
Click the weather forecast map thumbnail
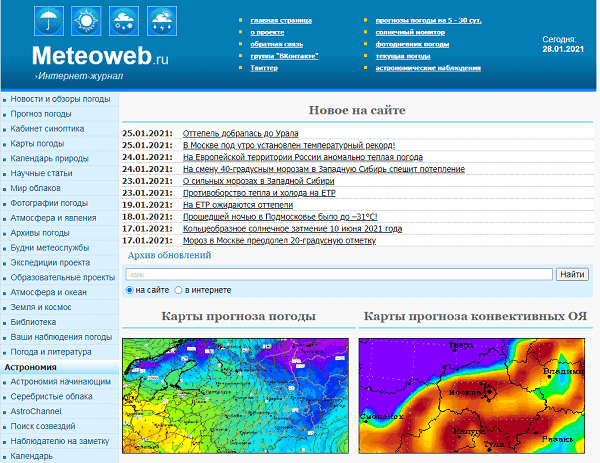(x=235, y=396)
